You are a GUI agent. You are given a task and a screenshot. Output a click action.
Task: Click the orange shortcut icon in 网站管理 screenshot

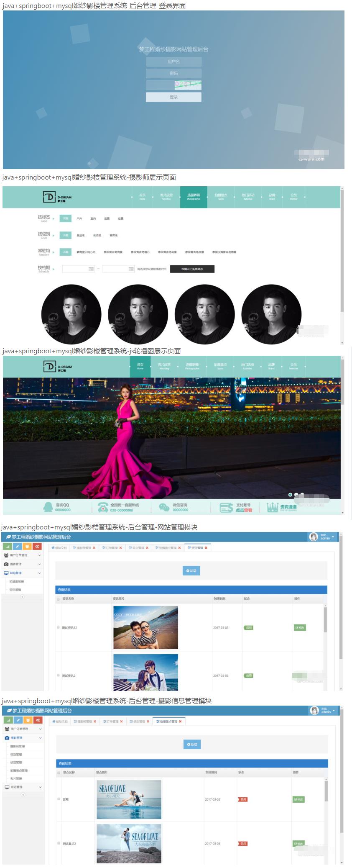tap(27, 546)
